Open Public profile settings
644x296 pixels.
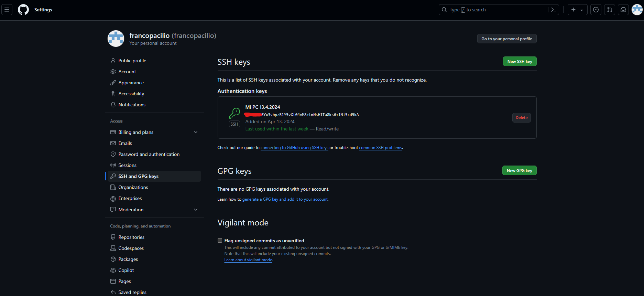pos(154,61)
